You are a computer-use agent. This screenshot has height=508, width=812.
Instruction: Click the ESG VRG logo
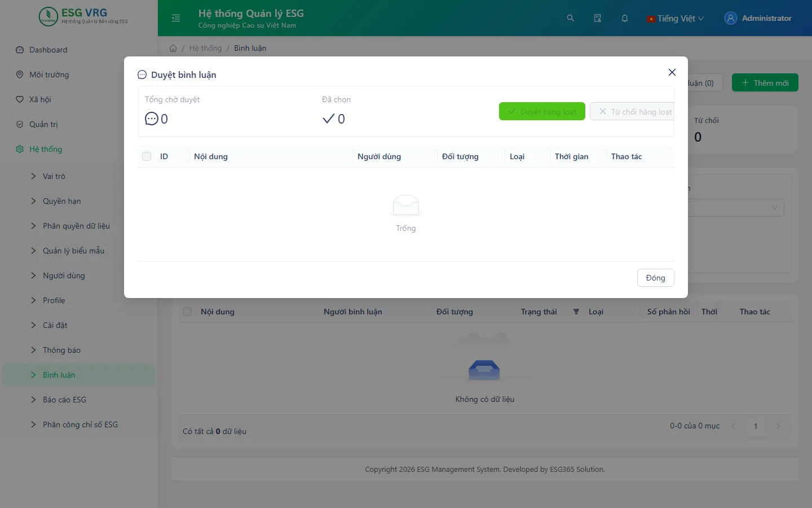point(83,16)
